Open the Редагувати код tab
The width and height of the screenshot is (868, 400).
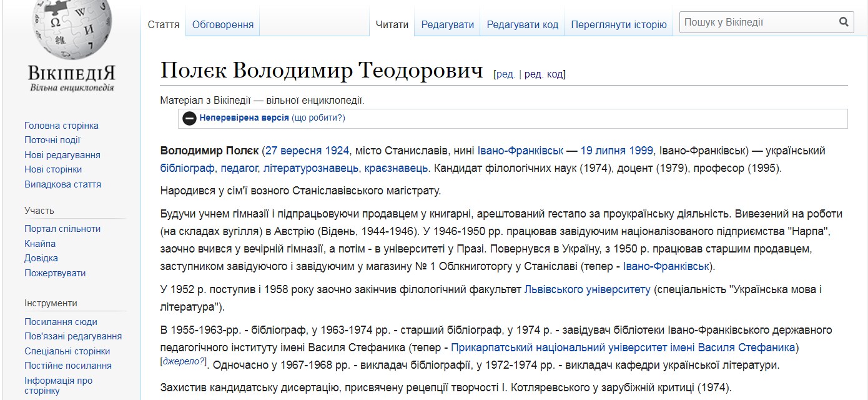(522, 25)
